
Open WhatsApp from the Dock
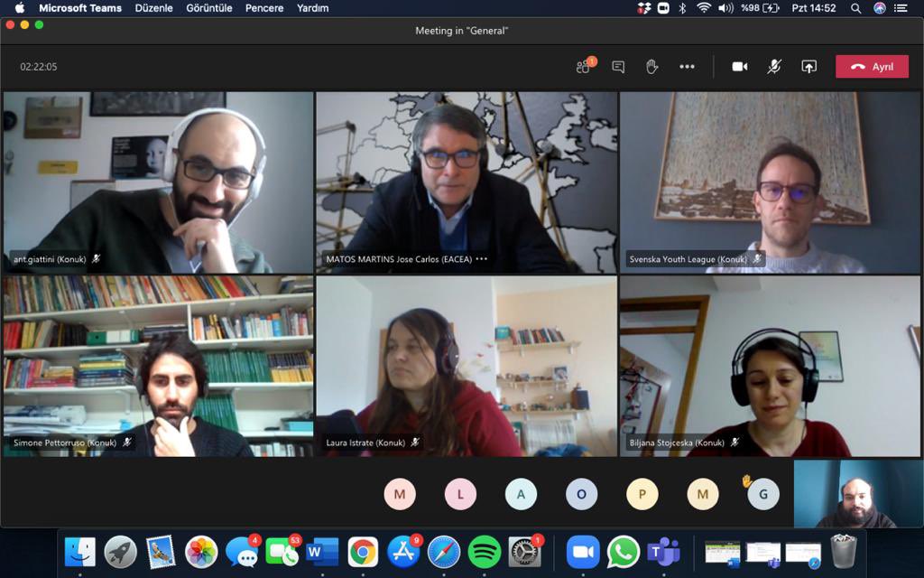624,552
